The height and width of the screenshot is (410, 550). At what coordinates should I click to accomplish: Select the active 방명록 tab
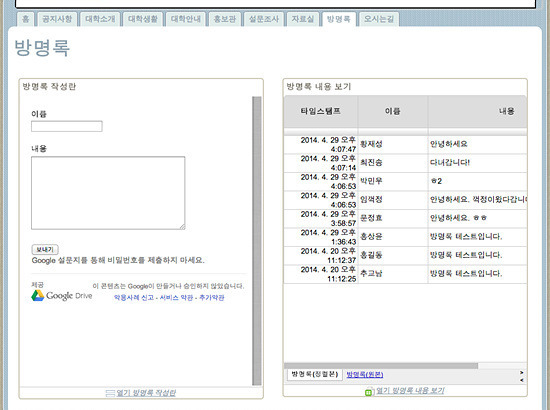(338, 19)
